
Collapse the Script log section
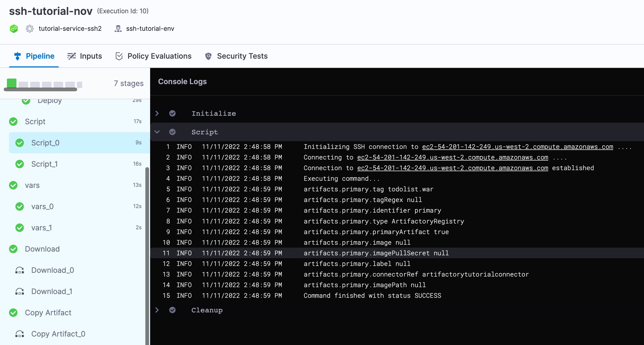click(x=157, y=132)
